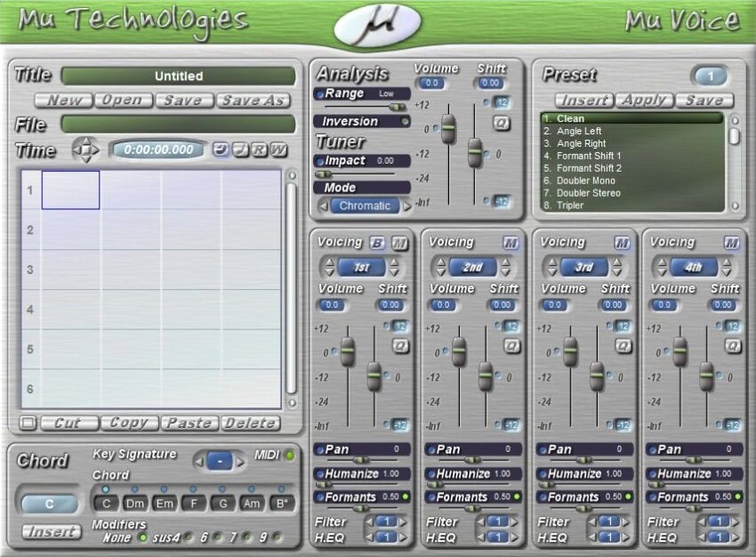Click the automation Read (R) icon beside the time display

[259, 150]
